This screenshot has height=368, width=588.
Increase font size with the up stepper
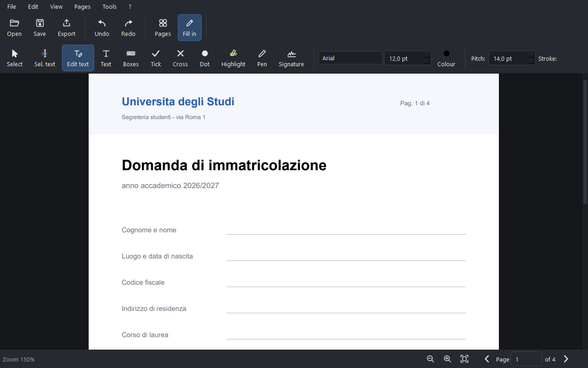427,55
